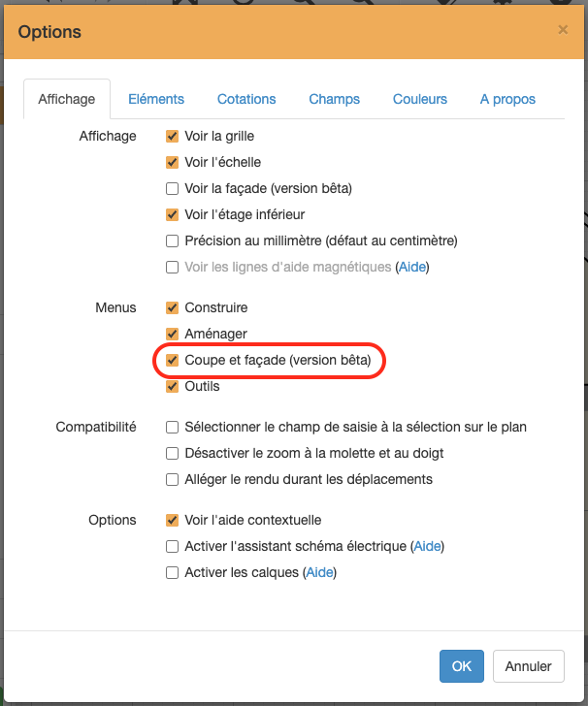Select the Champs tab
Viewport: 588px width, 706px height.
[x=334, y=99]
